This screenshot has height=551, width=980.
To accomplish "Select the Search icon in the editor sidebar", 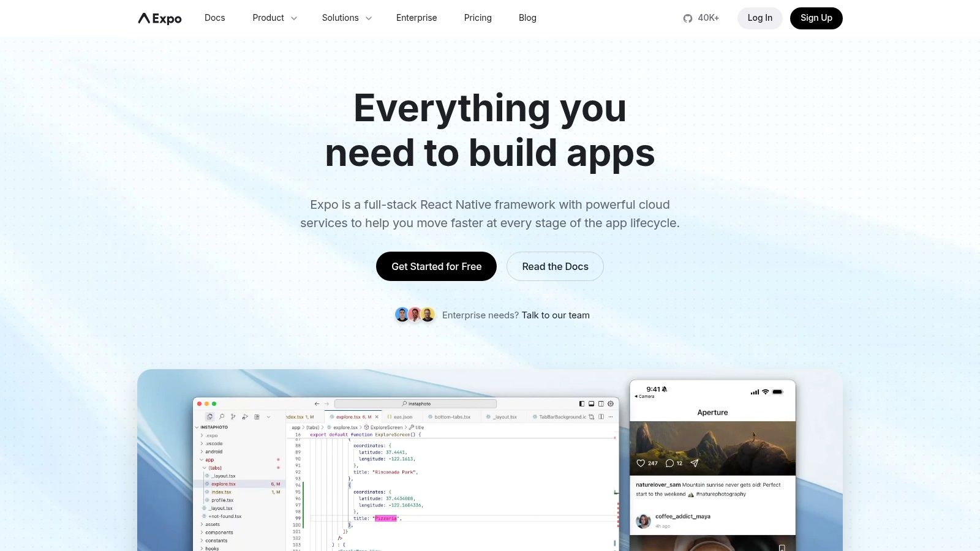I will click(222, 417).
